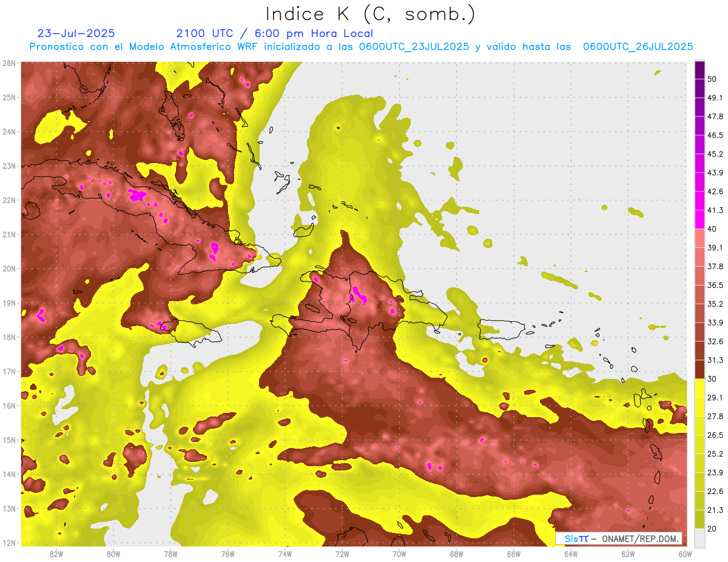Click the colorbar value "32.6"
Image resolution: width=728 pixels, height=562 pixels.
pyautogui.click(x=715, y=341)
